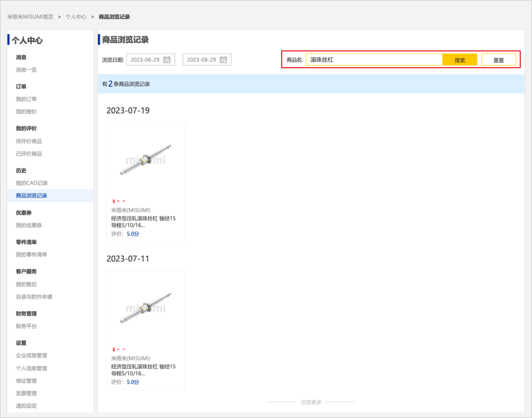This screenshot has width=532, height=418.
Task: Navigate to 个人中心 in breadcrumb
Action: 76,17
